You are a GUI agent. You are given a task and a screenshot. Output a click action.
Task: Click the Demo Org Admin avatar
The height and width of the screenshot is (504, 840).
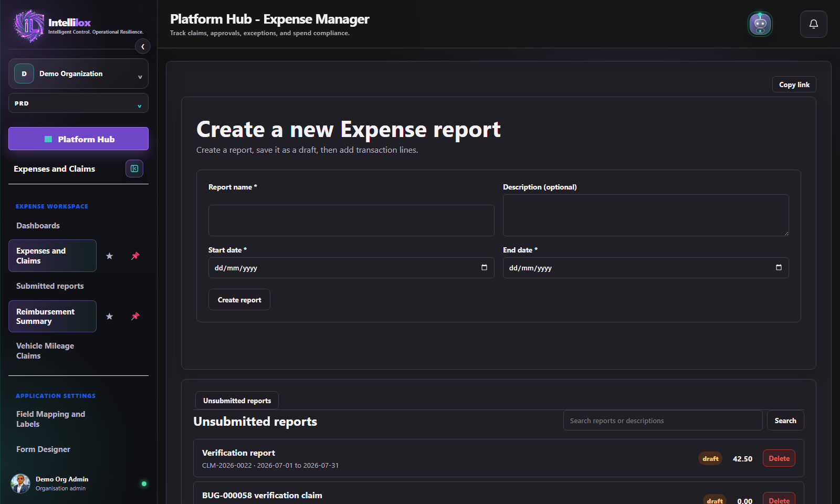(20, 484)
